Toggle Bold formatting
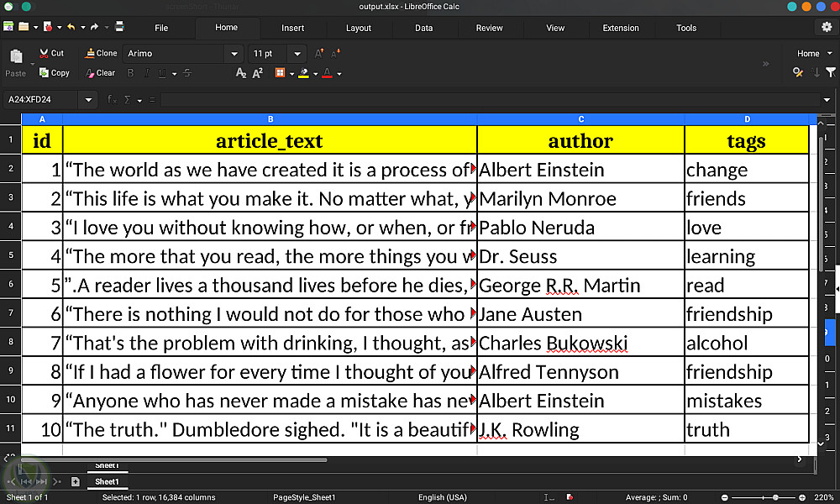The width and height of the screenshot is (840, 504). pyautogui.click(x=130, y=73)
